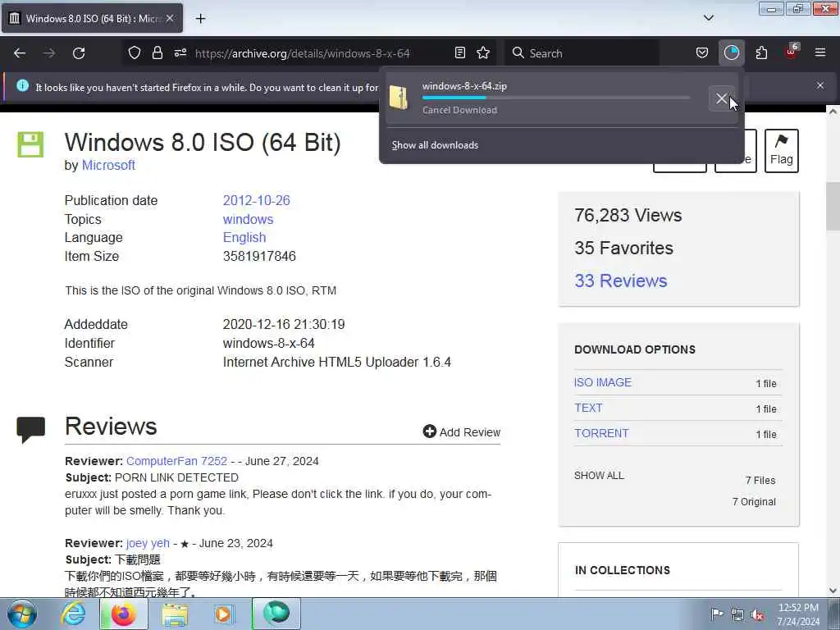This screenshot has width=840, height=630.
Task: Go back with the browser back arrow
Action: point(20,53)
